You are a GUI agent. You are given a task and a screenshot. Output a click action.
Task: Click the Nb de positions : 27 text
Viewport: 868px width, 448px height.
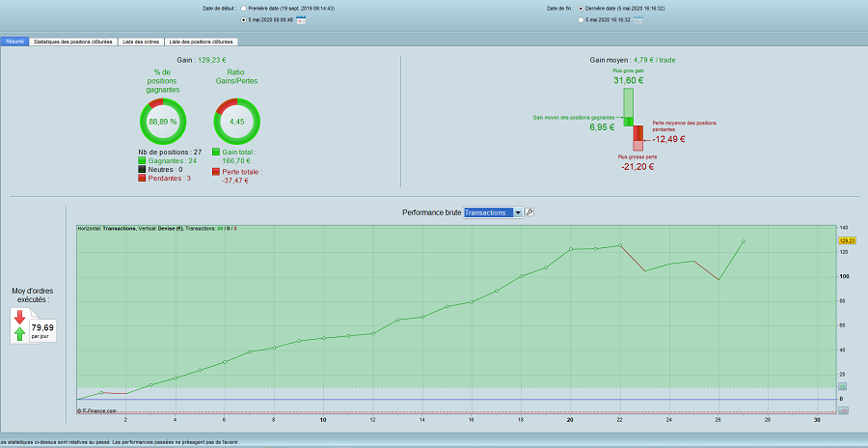pos(170,152)
